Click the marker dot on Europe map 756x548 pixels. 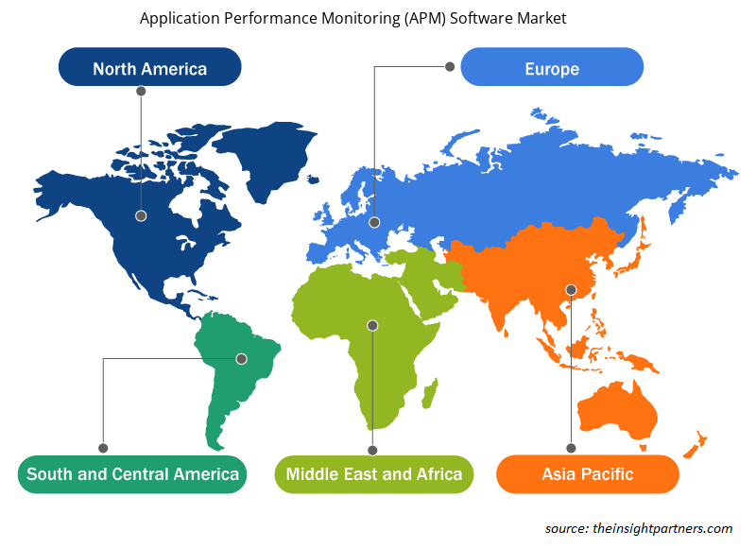pos(374,222)
